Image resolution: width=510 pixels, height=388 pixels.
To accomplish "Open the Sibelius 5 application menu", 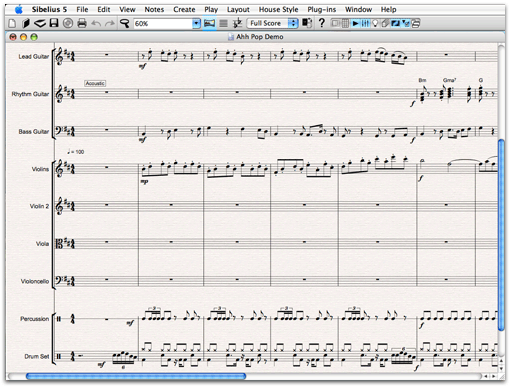I will (49, 9).
